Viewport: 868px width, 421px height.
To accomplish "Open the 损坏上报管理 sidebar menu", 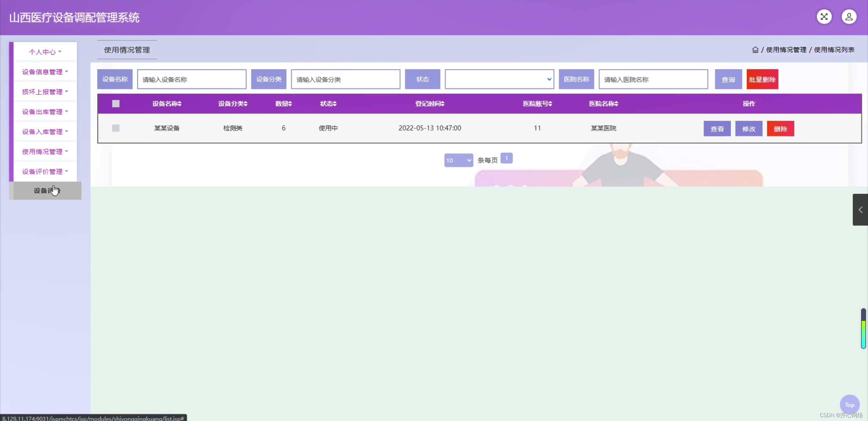I will pyautogui.click(x=45, y=92).
